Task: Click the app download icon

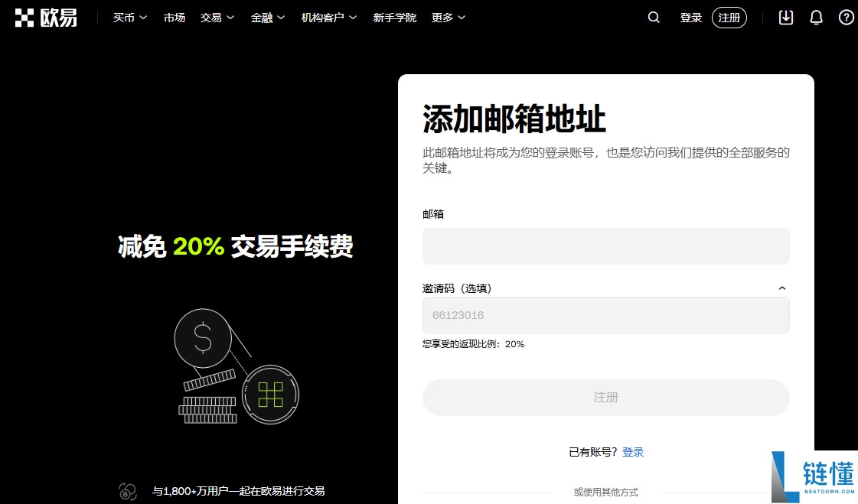Action: (785, 17)
